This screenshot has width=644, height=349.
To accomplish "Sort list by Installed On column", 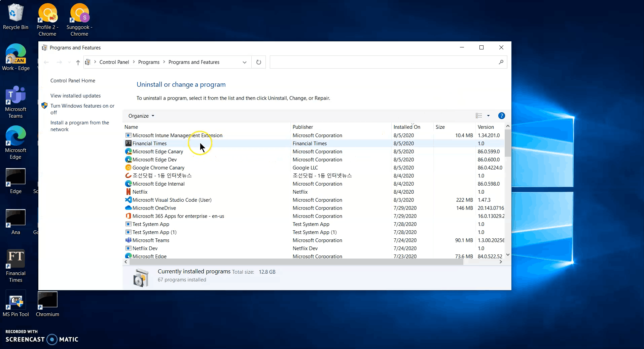I will click(407, 127).
